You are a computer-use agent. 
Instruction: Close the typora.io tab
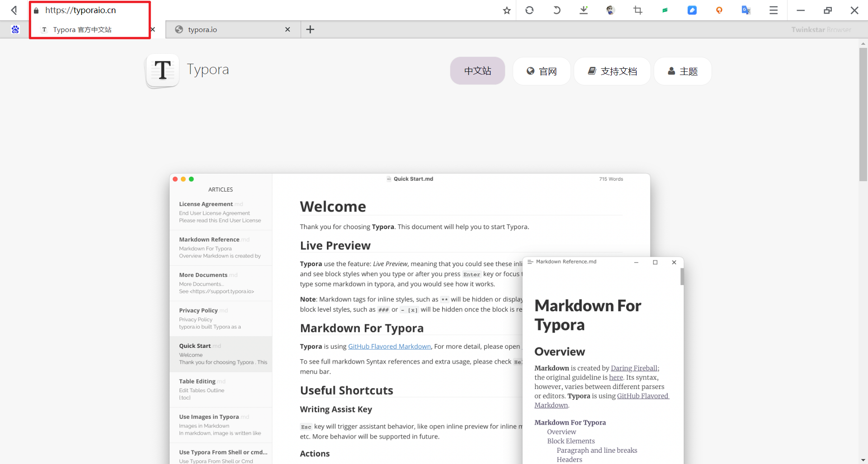coord(288,29)
